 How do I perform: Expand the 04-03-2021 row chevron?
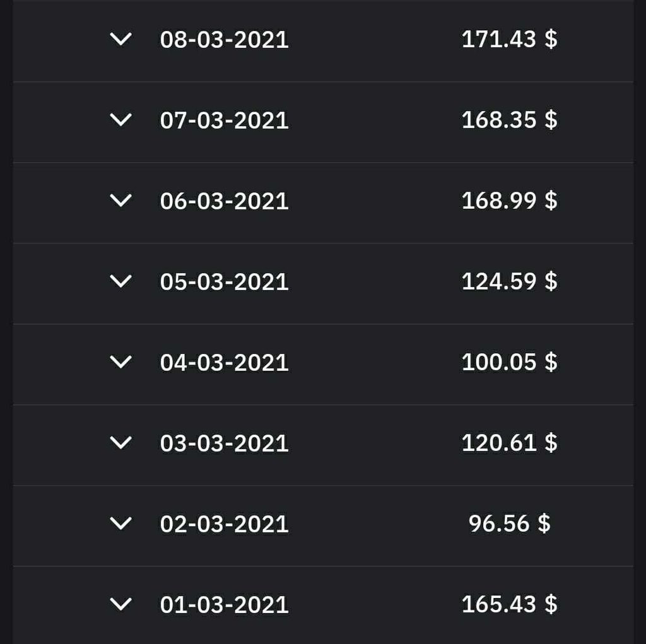[x=120, y=362]
